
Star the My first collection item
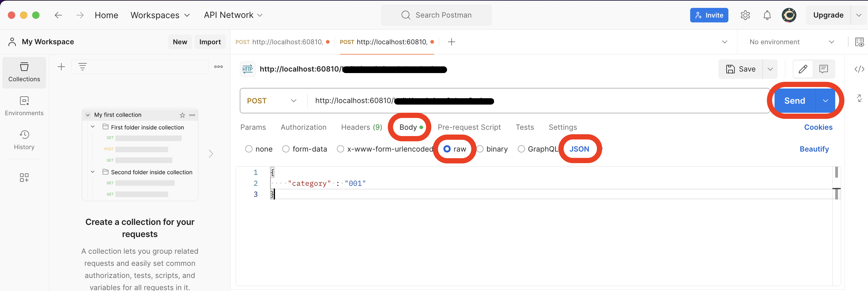tap(182, 115)
